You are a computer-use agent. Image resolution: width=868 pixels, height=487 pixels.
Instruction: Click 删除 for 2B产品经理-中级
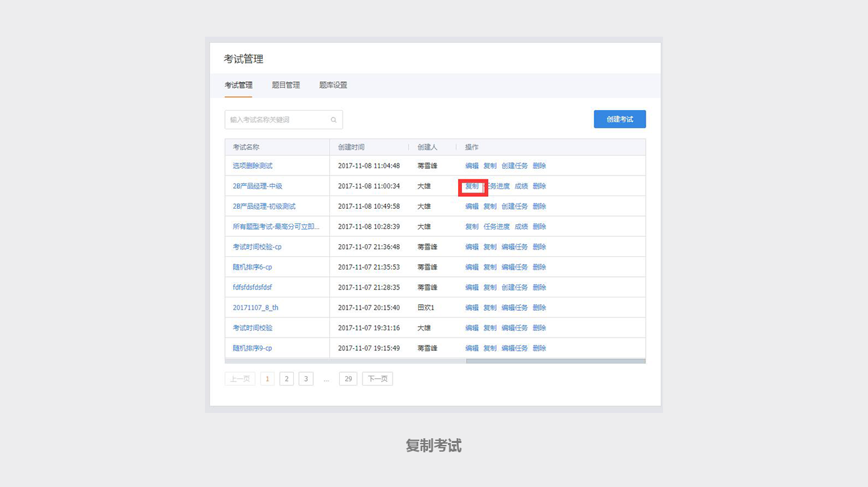[x=539, y=186]
